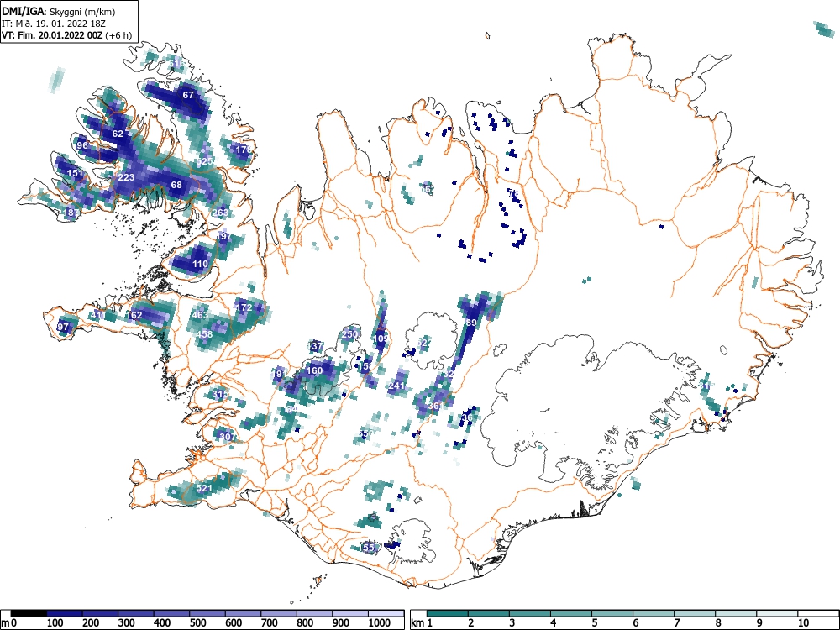
Task: Click the visibility value '110' on the map
Action: (200, 264)
